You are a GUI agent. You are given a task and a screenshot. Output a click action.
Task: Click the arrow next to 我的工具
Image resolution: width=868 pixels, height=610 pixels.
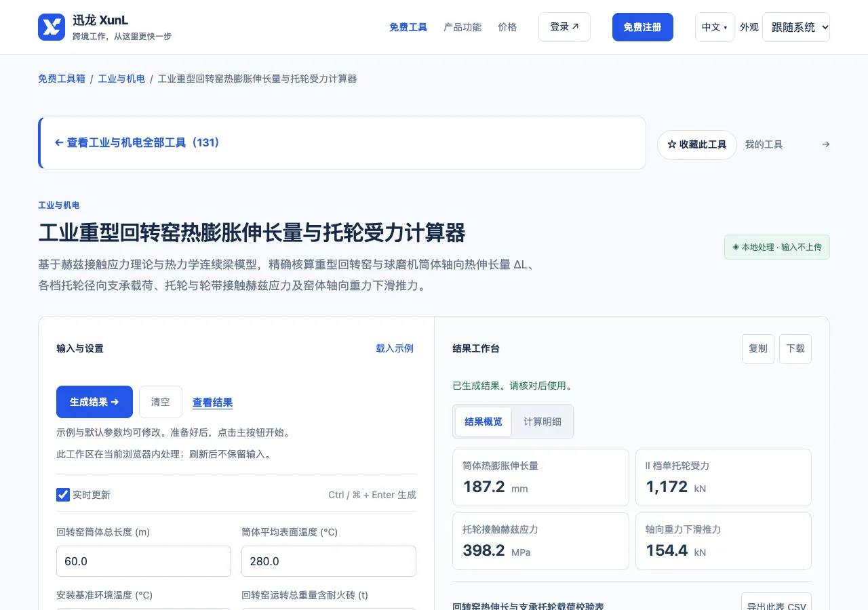point(825,144)
